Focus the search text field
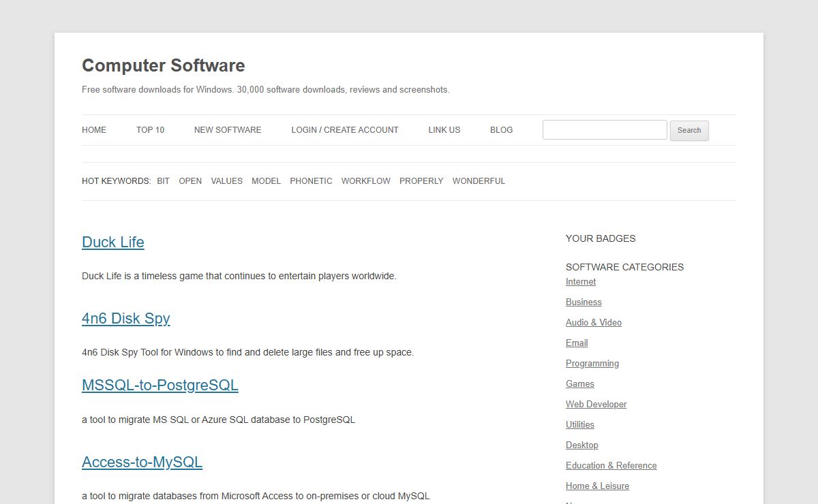This screenshot has width=818, height=504. pos(605,130)
